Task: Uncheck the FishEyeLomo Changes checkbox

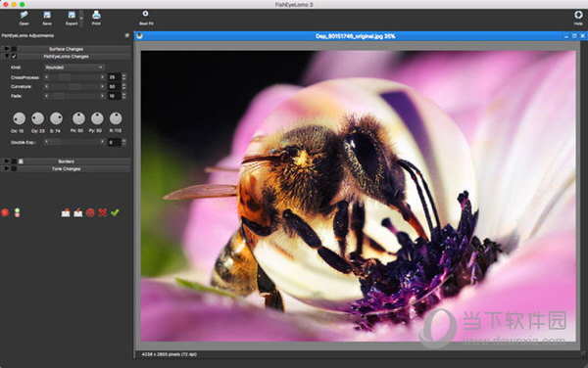Action: point(14,56)
